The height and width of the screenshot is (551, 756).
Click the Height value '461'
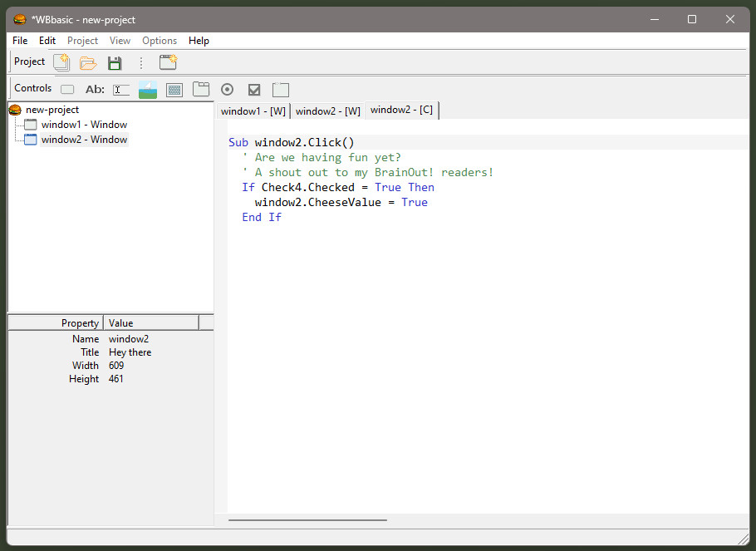tap(115, 379)
